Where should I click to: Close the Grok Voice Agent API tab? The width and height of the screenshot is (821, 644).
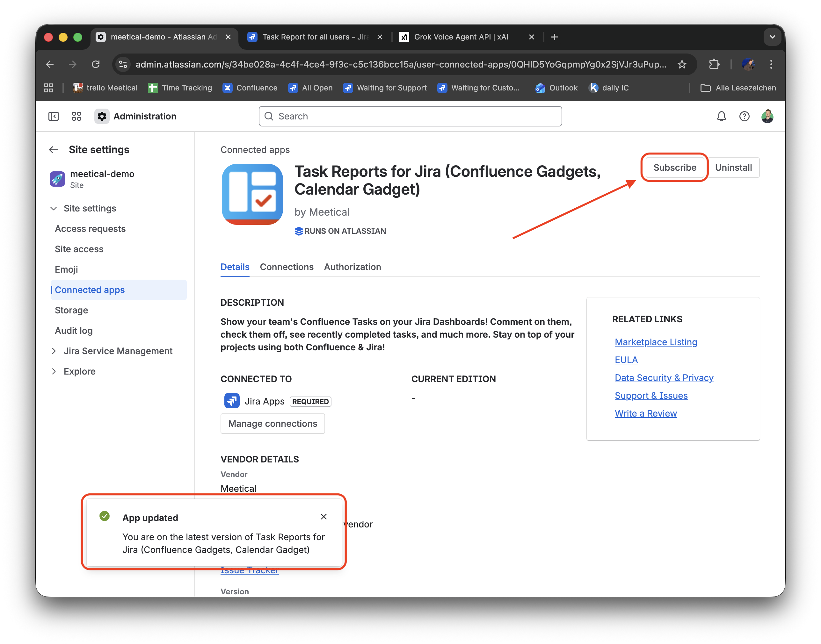click(x=531, y=37)
